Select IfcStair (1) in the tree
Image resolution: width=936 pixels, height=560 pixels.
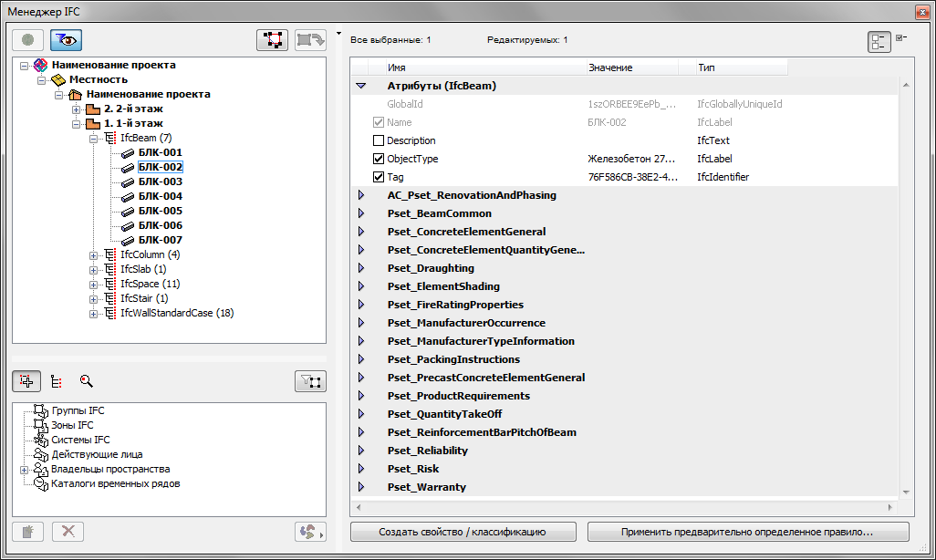(144, 298)
